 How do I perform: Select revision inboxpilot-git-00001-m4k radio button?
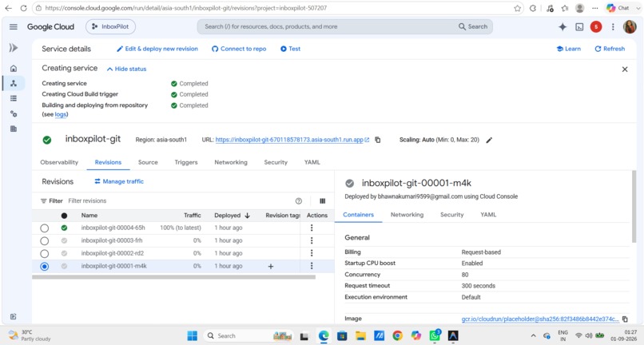click(45, 267)
